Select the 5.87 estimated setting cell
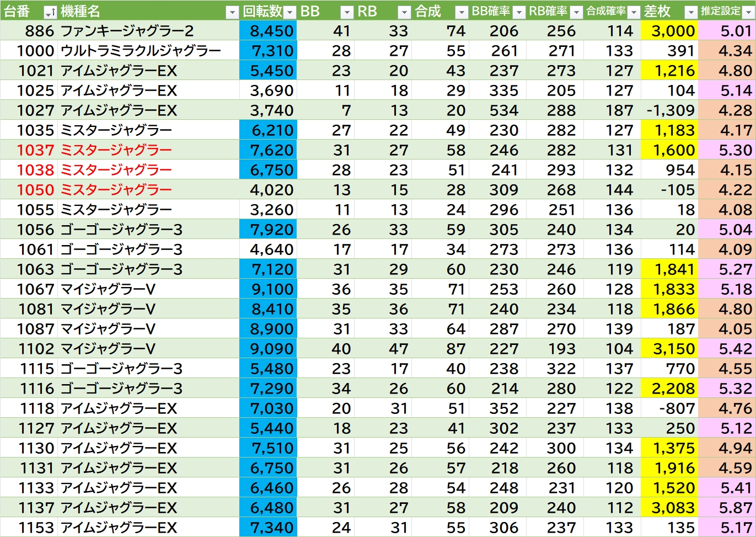The width and height of the screenshot is (756, 537). 726,508
